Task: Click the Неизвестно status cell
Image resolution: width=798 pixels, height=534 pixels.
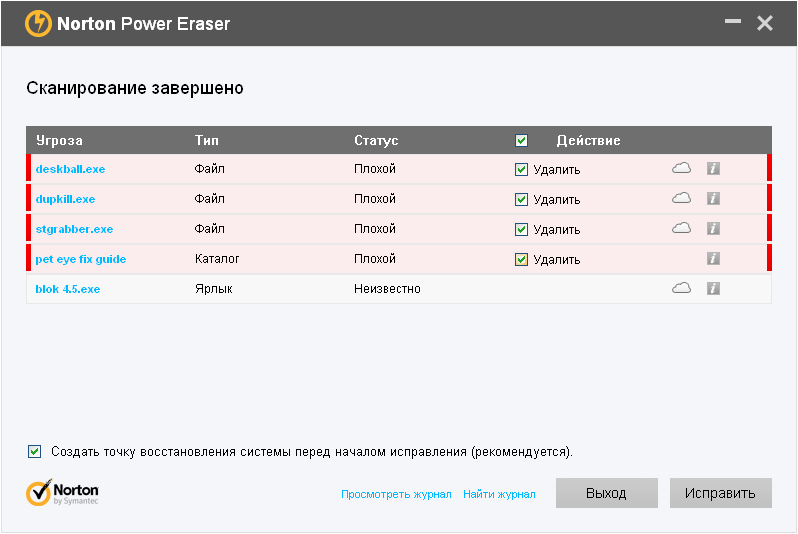Action: (x=387, y=289)
